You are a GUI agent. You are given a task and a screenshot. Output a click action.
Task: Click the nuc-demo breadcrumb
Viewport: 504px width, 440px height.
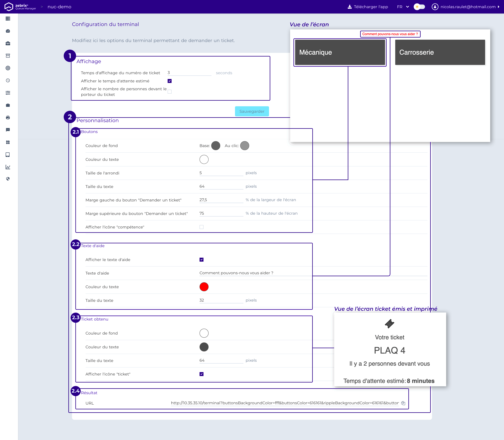point(59,7)
